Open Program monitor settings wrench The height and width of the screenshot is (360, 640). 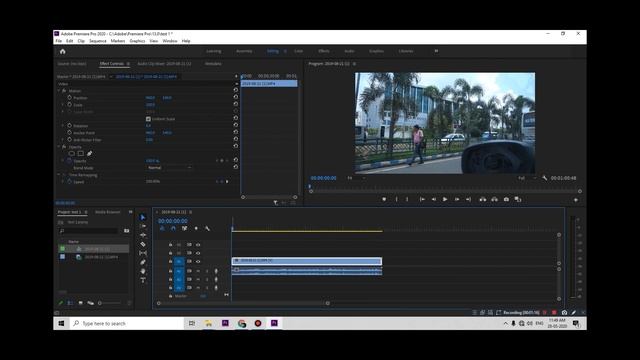(x=544, y=178)
